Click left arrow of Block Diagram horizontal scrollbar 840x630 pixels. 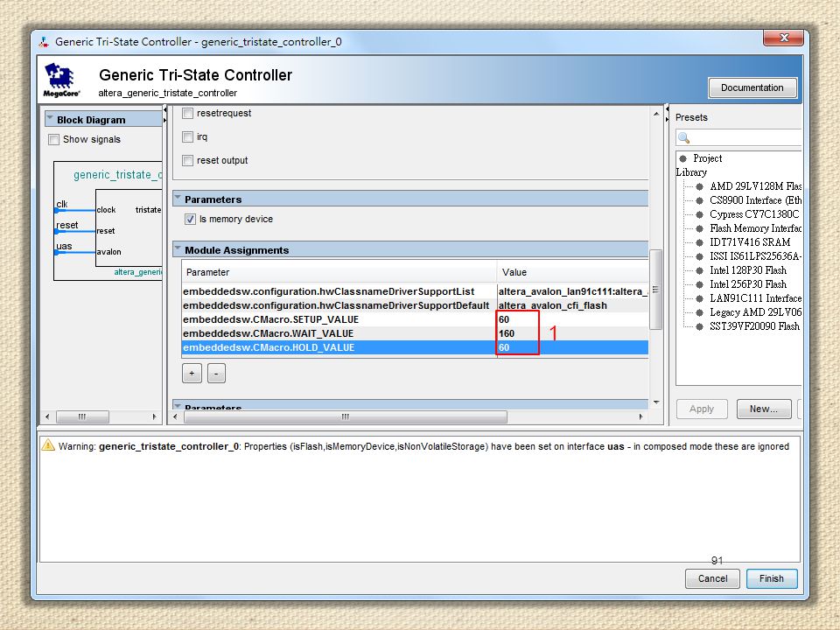47,416
